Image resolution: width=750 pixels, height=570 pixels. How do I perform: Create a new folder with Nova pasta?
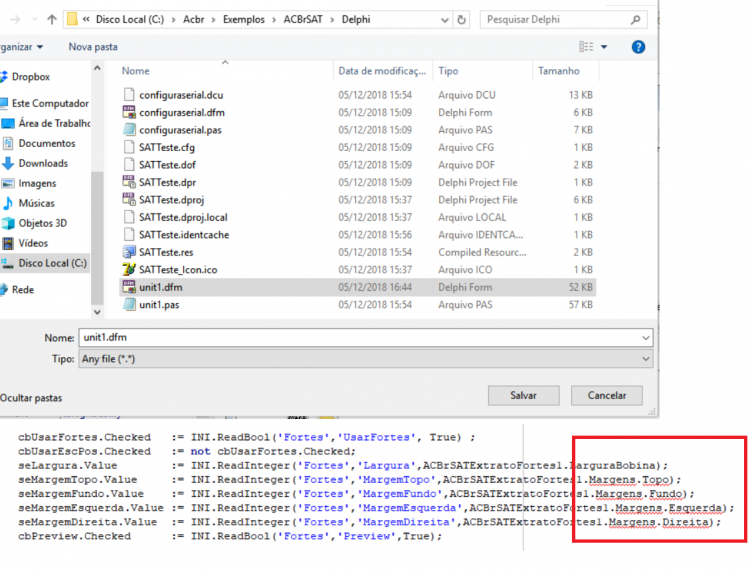point(93,47)
